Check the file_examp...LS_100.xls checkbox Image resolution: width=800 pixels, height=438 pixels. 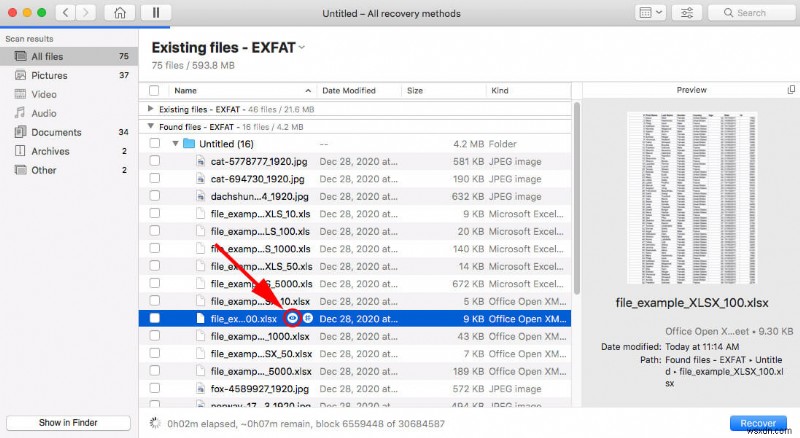pos(155,231)
